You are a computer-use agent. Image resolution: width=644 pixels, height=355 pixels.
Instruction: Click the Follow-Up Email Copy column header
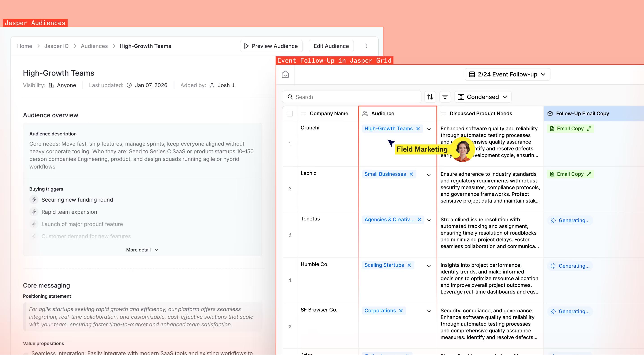tap(582, 114)
